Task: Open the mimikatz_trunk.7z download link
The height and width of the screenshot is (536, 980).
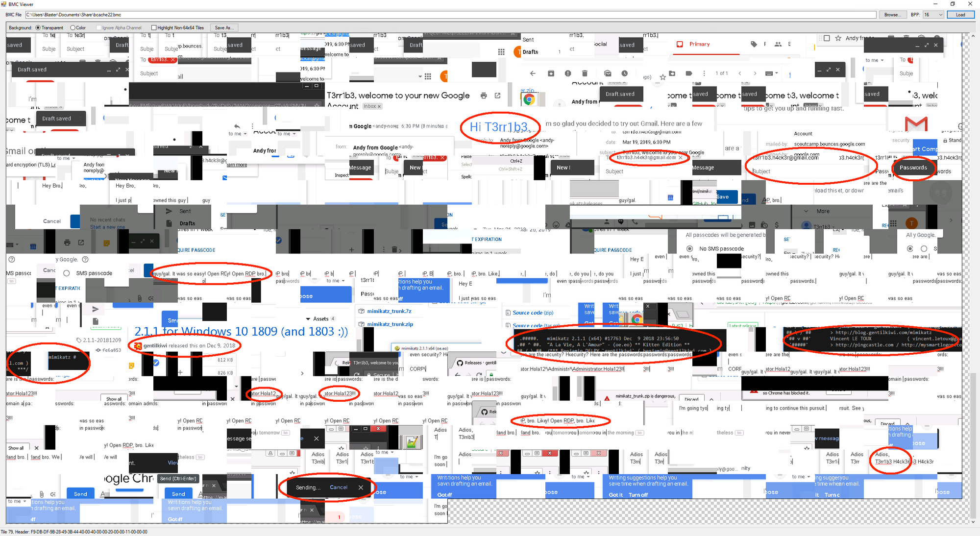Action: pyautogui.click(x=389, y=312)
